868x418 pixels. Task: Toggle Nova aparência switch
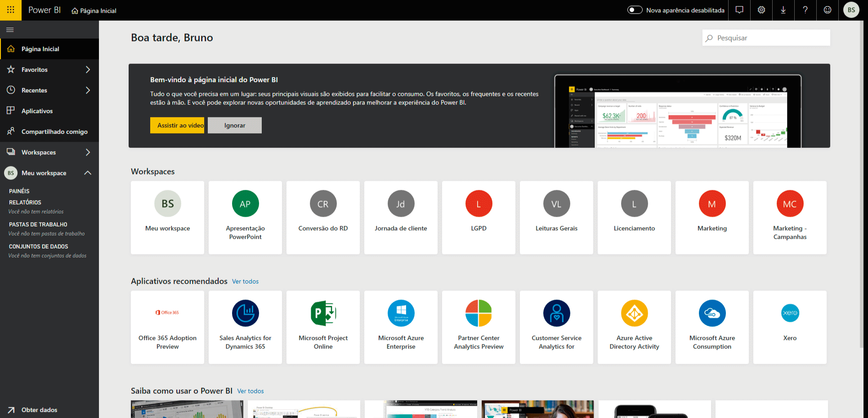635,10
